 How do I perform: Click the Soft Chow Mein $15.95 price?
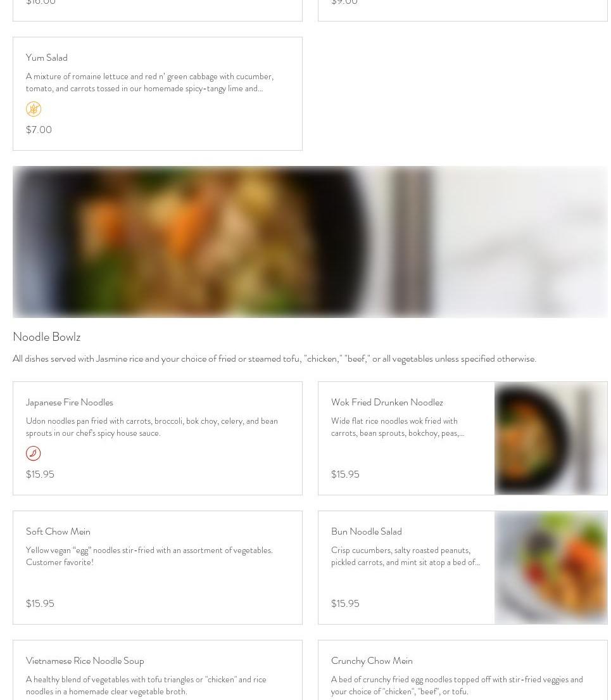40,604
